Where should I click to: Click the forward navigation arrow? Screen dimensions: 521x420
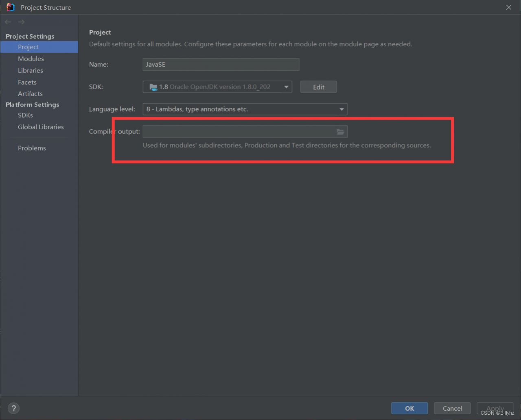coord(21,22)
